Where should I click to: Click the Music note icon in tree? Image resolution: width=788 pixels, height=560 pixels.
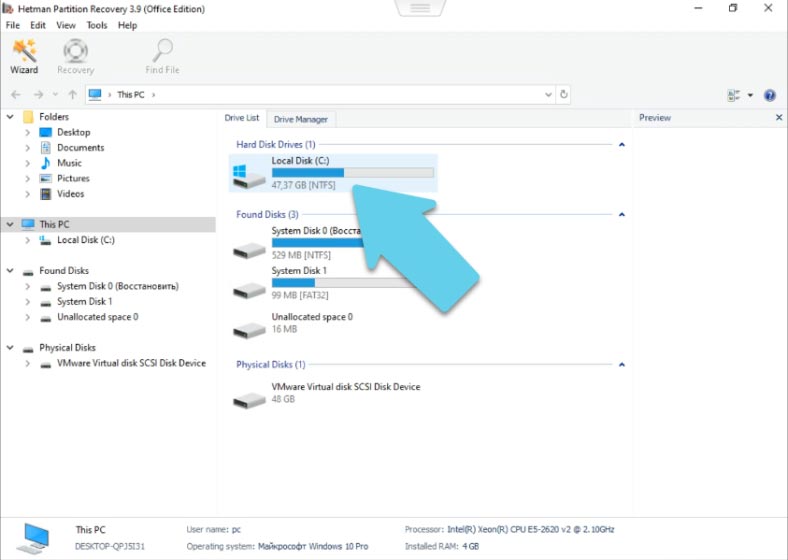click(x=45, y=163)
